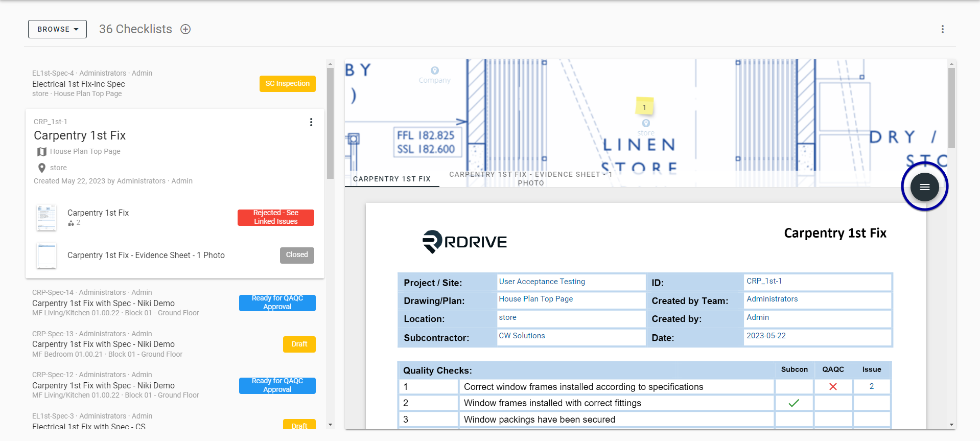980x441 pixels.
Task: Click the red X in QAQC column
Action: (x=833, y=387)
